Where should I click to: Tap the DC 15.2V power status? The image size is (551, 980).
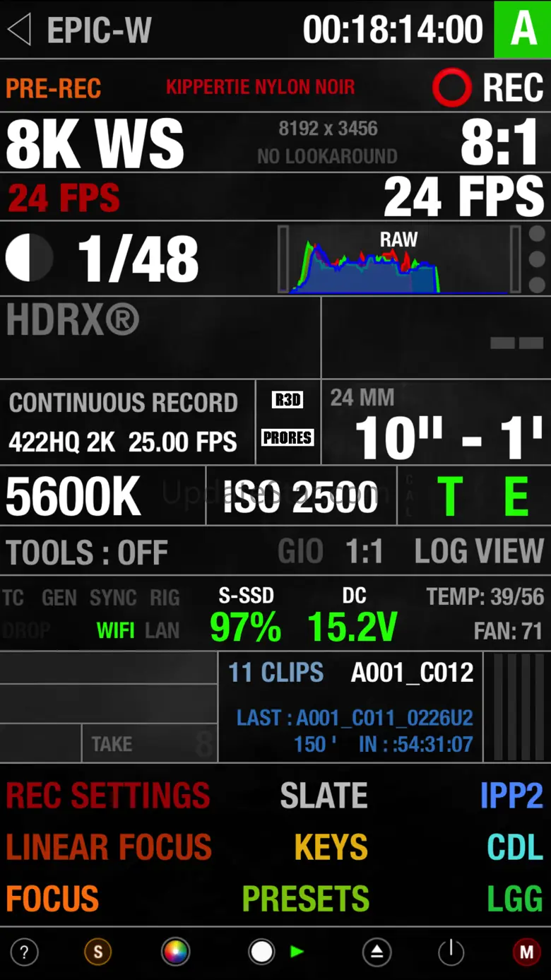[352, 616]
